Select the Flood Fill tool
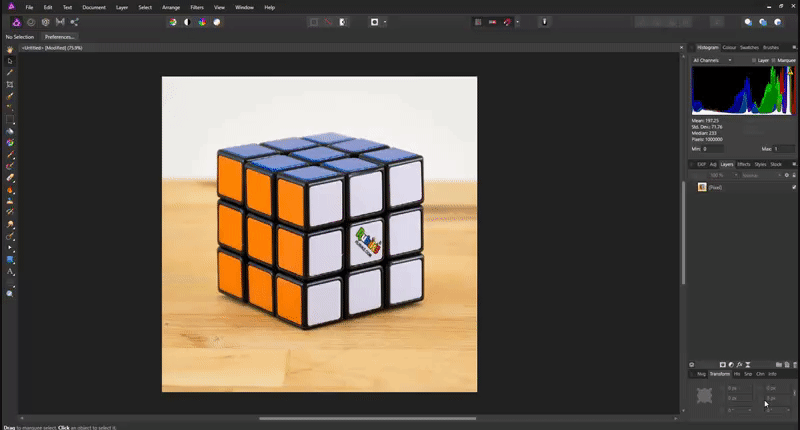 coord(10,132)
